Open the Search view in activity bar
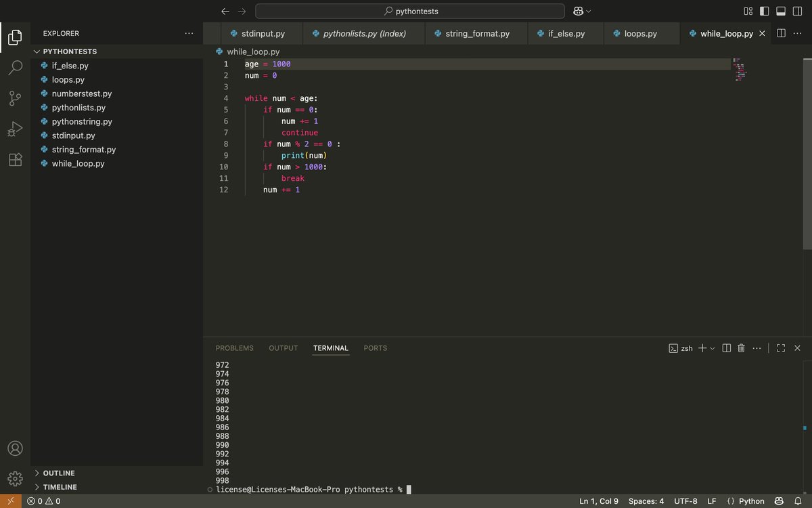812x508 pixels. click(x=15, y=68)
